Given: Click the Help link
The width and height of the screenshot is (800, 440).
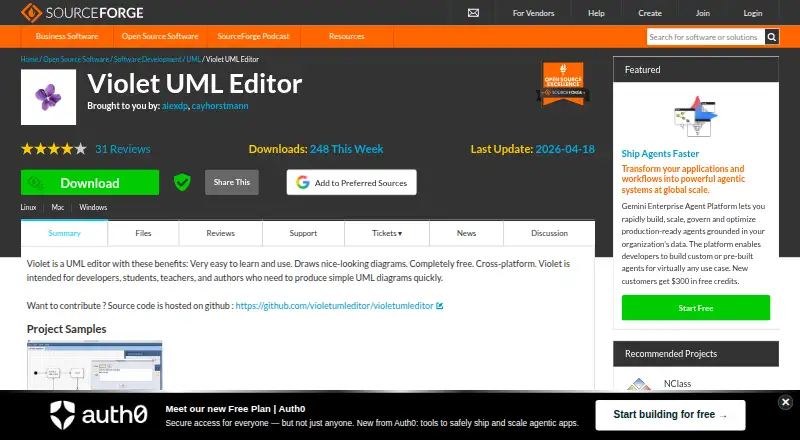Looking at the screenshot, I should [x=596, y=13].
